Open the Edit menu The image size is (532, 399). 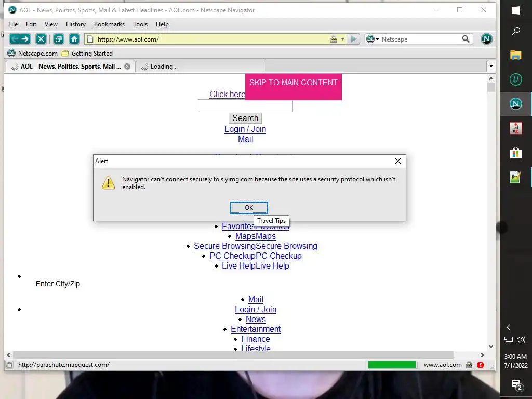click(x=31, y=24)
